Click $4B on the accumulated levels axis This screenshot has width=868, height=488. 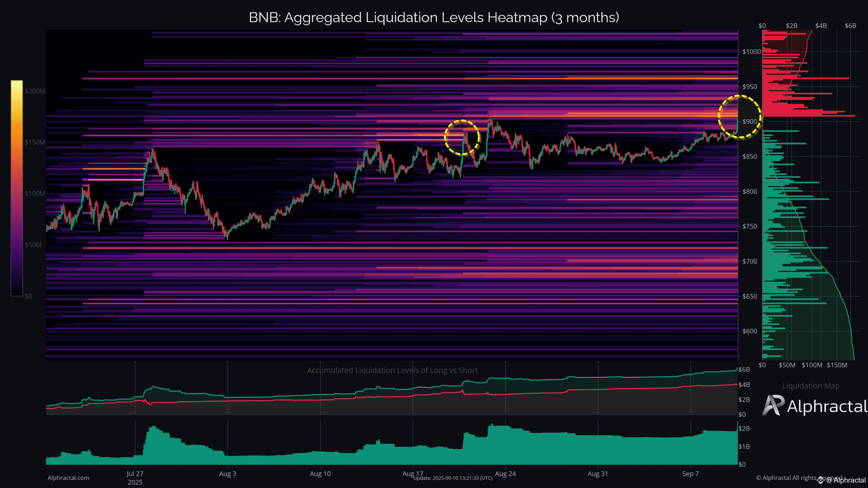[744, 385]
